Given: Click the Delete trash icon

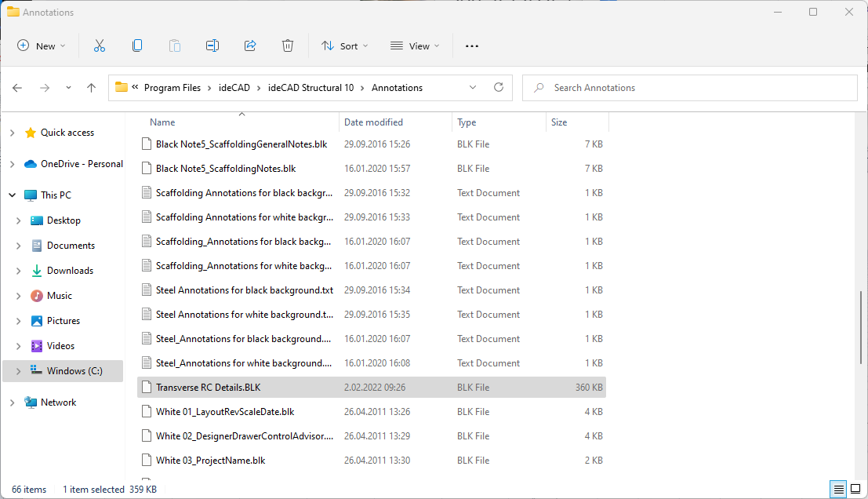Looking at the screenshot, I should [288, 46].
